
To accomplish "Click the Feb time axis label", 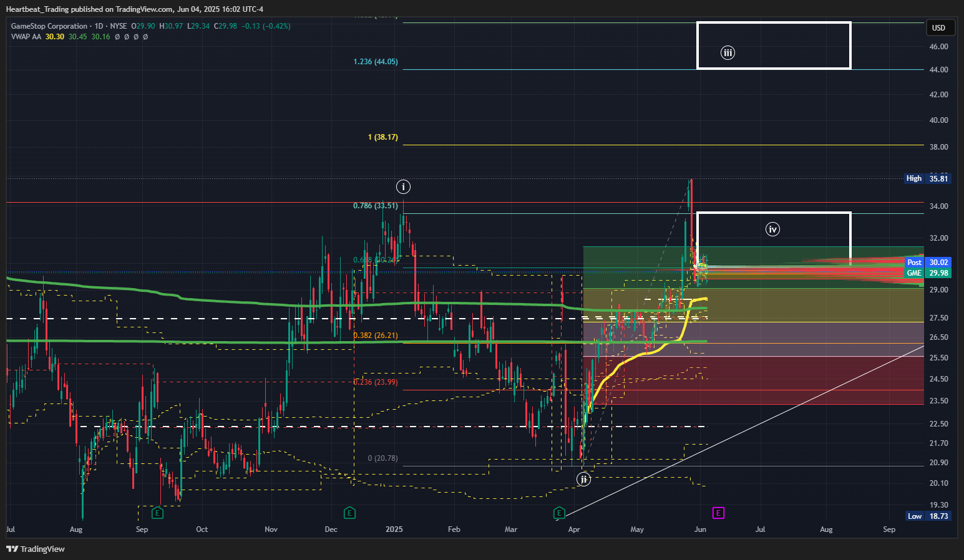I will [x=454, y=529].
